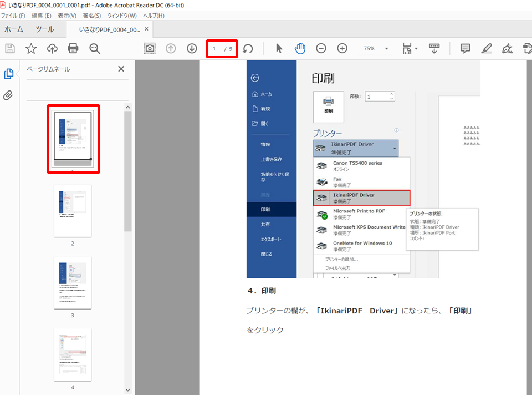The height and width of the screenshot is (395, 532).
Task: Click OneNote for Windows 10 text in page
Action: (362, 243)
